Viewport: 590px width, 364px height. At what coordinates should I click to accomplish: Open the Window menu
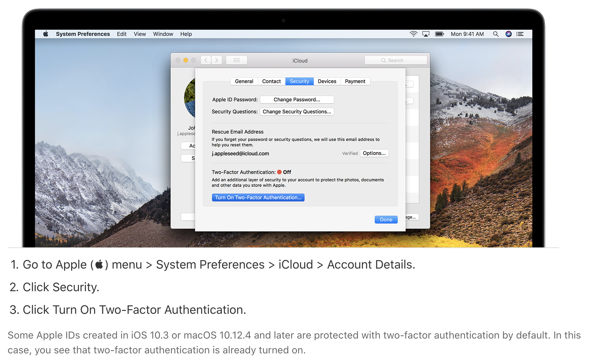[x=163, y=34]
